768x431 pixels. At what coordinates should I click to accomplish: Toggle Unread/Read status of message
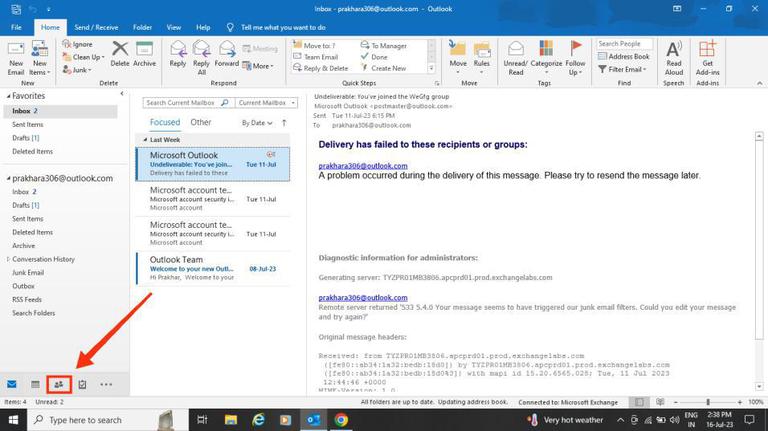(516, 58)
